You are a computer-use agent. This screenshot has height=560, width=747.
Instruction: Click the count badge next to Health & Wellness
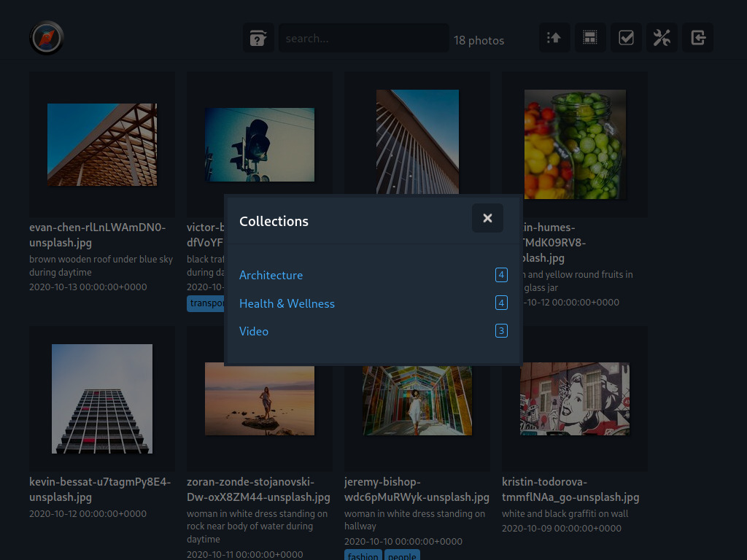[501, 303]
